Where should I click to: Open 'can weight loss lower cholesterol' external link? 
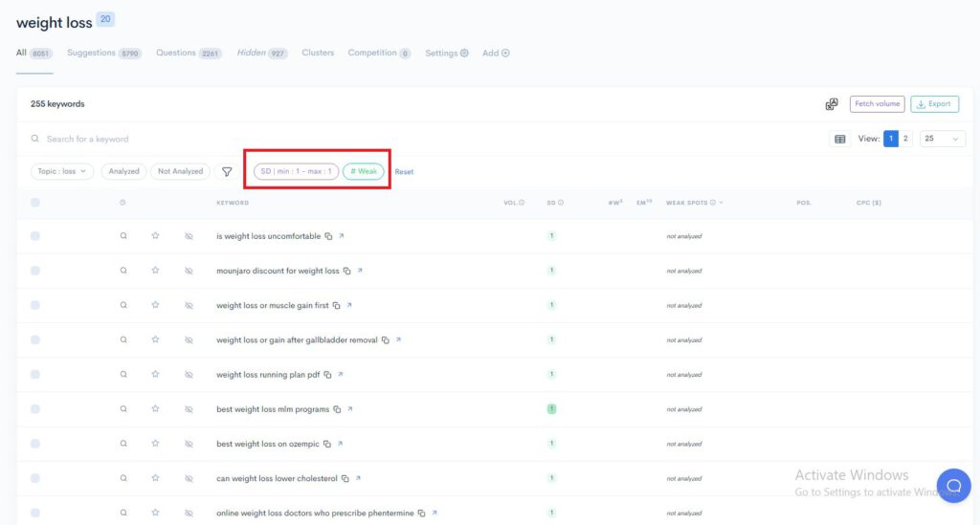(x=358, y=478)
